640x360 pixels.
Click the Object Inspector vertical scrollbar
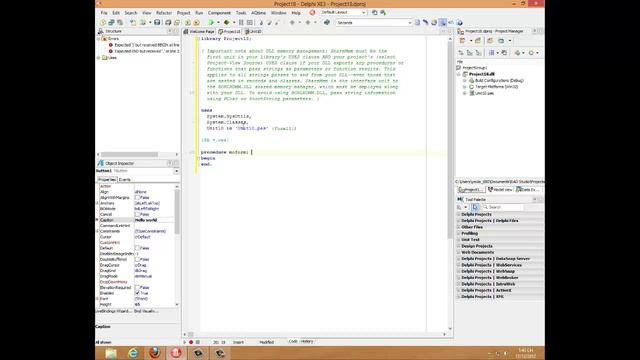click(177, 245)
